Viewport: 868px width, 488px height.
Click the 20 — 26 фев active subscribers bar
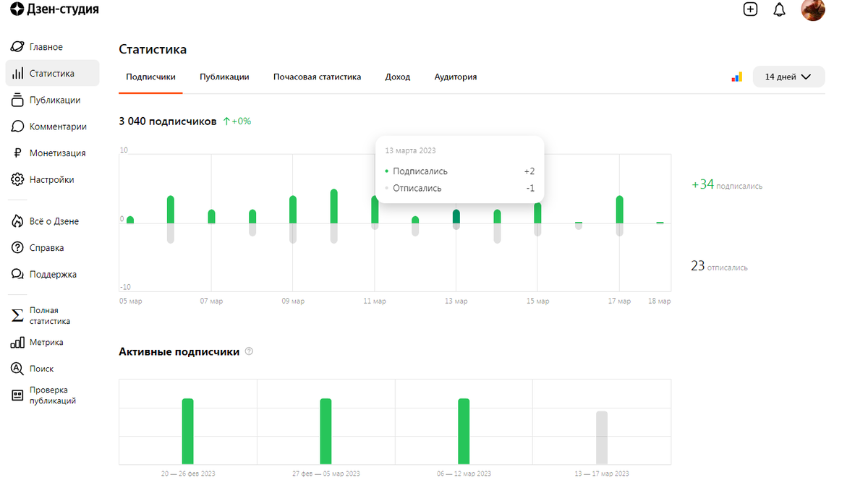[187, 431]
